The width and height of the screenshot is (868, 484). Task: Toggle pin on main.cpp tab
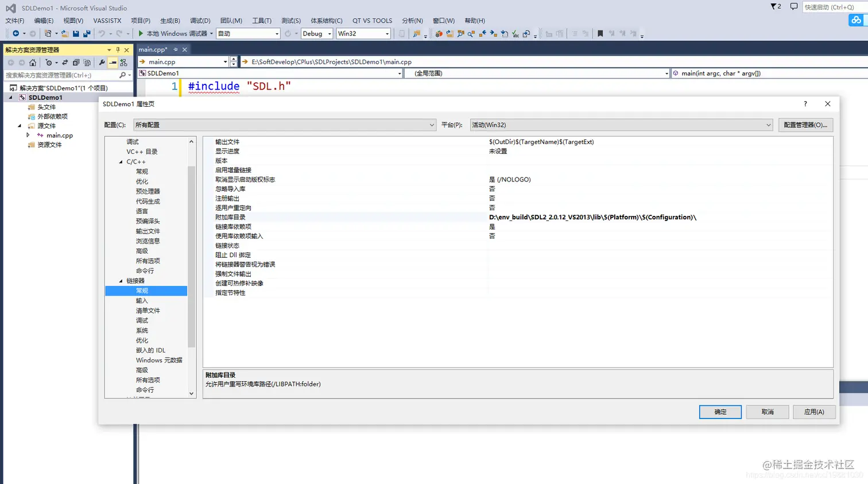176,49
